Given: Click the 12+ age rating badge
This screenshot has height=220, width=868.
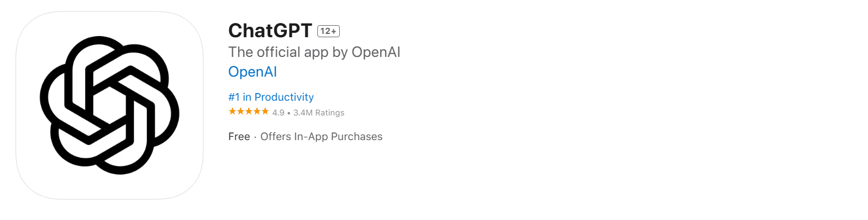Looking at the screenshot, I should pos(328,31).
